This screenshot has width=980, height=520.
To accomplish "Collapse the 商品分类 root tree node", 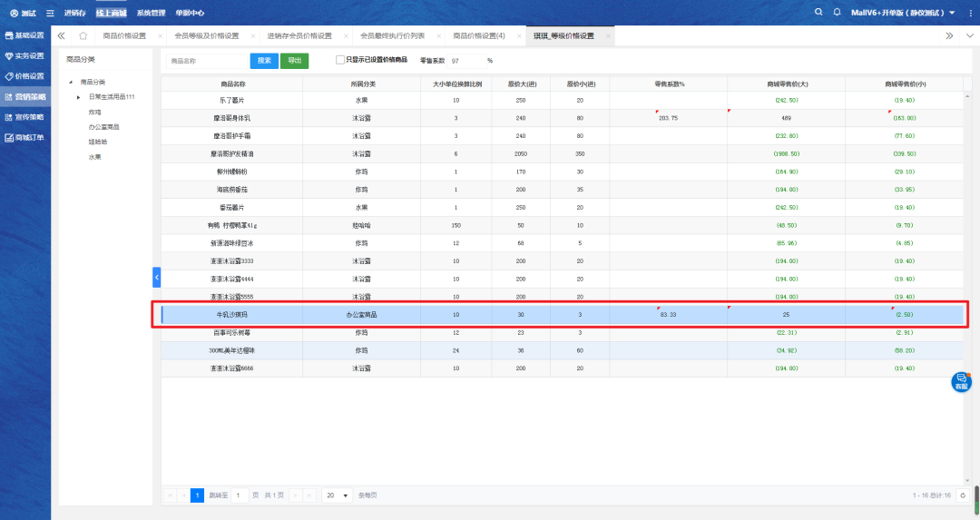I will pos(70,83).
